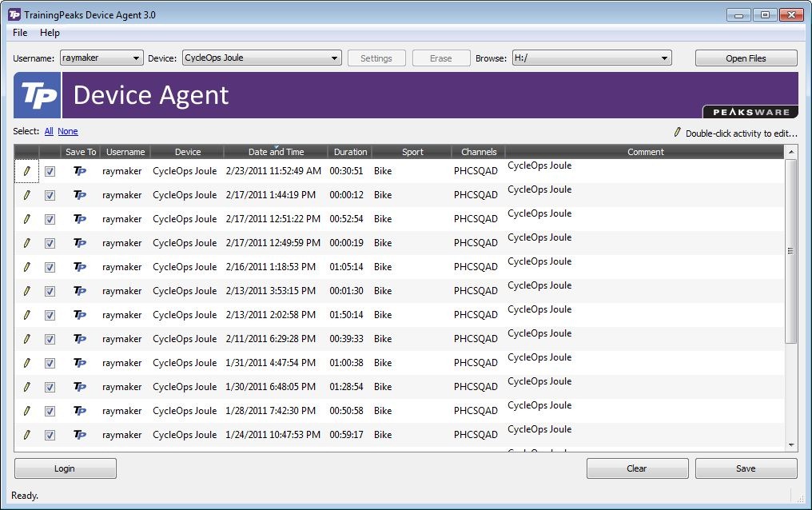This screenshot has height=510, width=812.
Task: Open the Help menu
Action: 50,33
